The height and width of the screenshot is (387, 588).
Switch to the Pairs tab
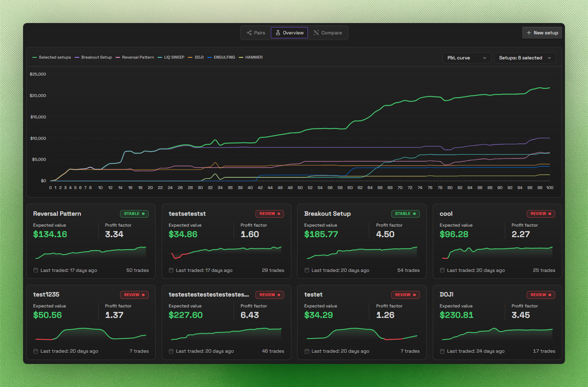(x=256, y=33)
